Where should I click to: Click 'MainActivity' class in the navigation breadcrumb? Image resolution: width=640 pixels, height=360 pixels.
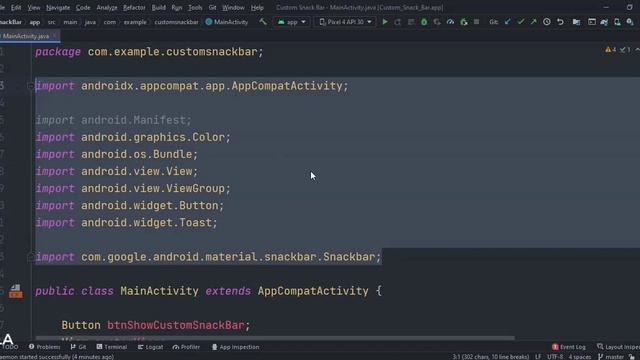pyautogui.click(x=227, y=22)
